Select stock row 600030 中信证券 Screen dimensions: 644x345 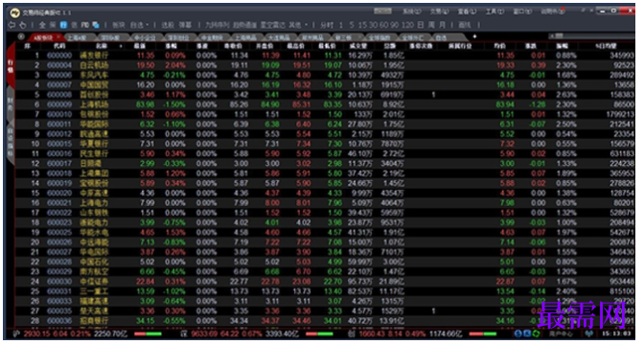[x=325, y=282]
